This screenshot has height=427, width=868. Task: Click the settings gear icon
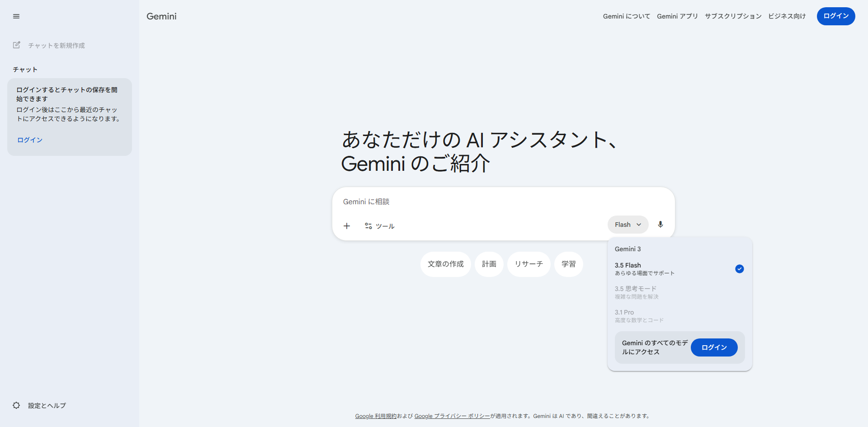[16, 405]
